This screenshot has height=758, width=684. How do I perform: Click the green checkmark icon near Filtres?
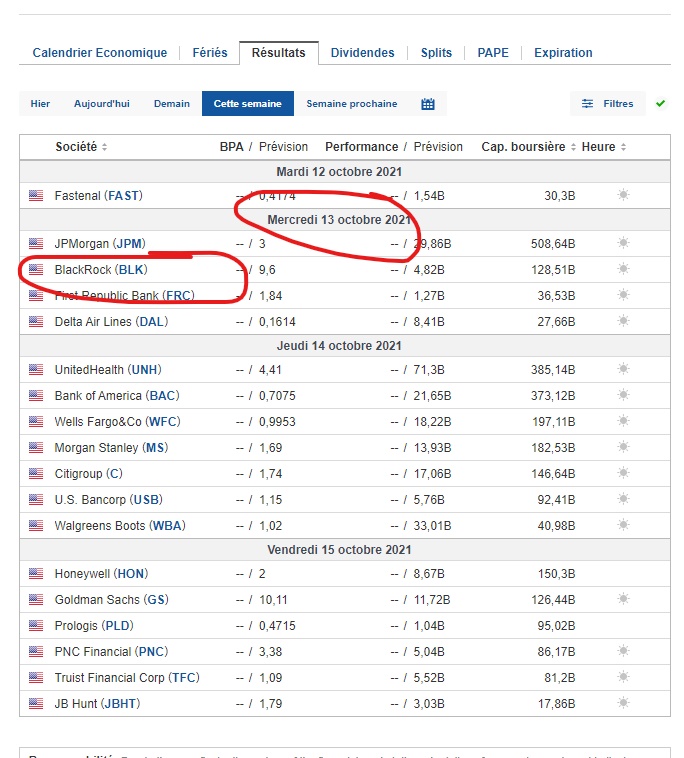tap(660, 103)
